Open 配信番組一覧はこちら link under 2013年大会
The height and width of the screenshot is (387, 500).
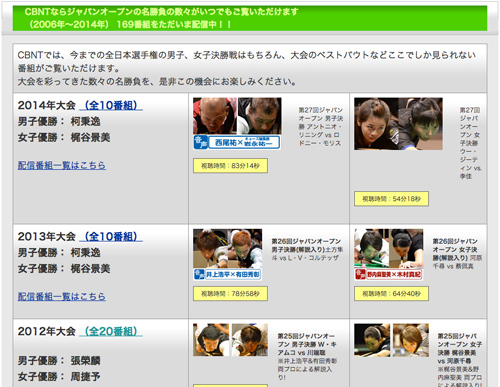click(x=62, y=296)
